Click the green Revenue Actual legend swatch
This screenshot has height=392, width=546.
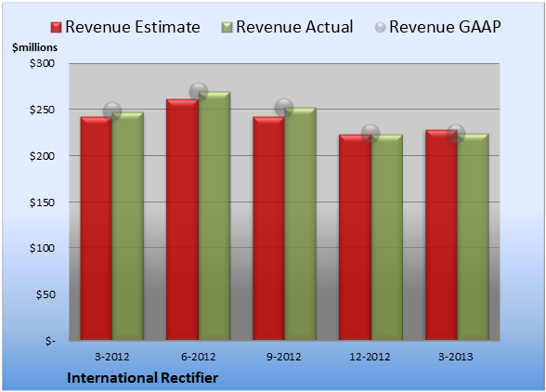click(227, 28)
